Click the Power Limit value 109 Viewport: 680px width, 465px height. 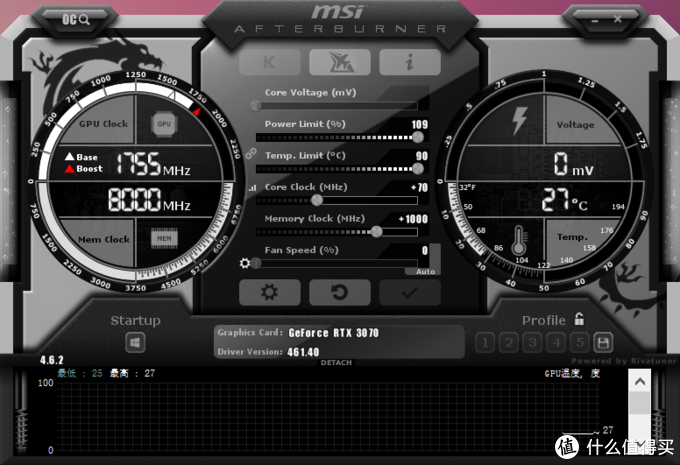[x=419, y=125]
